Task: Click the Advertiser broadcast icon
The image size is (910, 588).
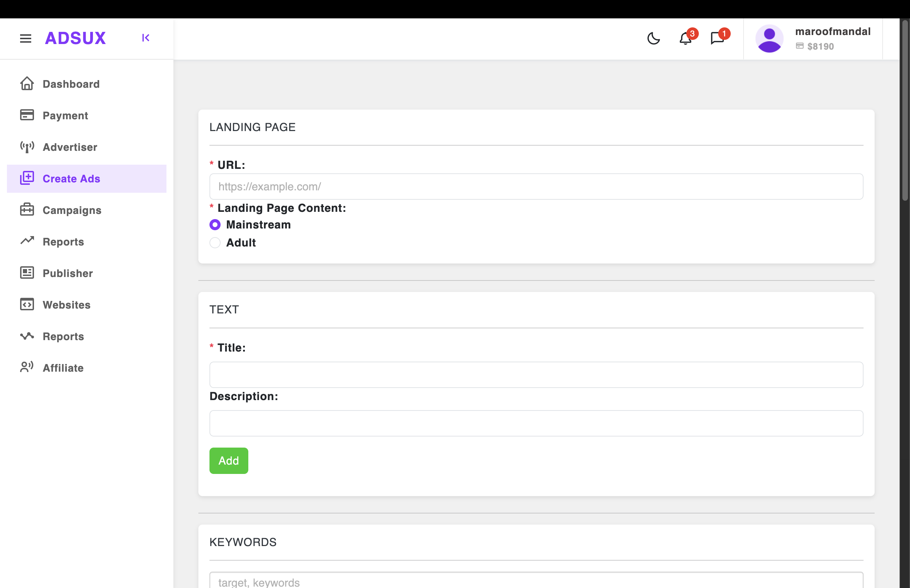Action: [27, 147]
